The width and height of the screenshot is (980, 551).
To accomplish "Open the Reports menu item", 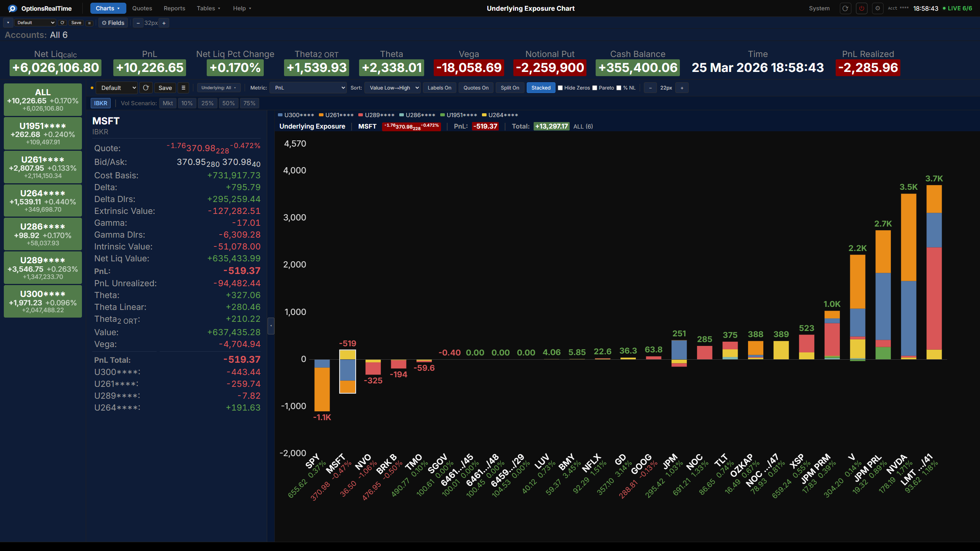I will (174, 8).
